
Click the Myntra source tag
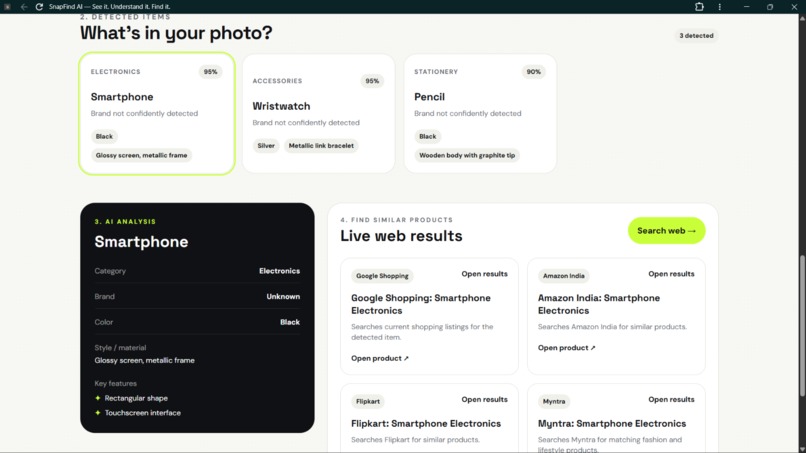coord(554,402)
